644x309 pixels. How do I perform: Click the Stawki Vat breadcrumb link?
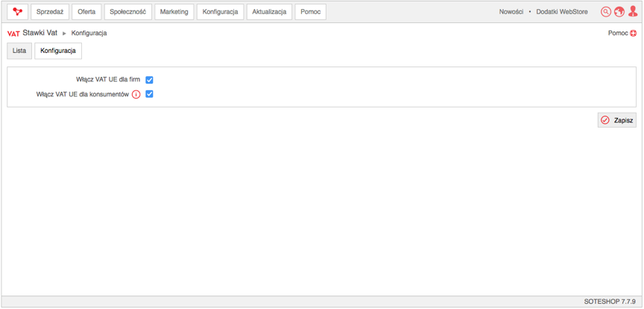click(40, 33)
